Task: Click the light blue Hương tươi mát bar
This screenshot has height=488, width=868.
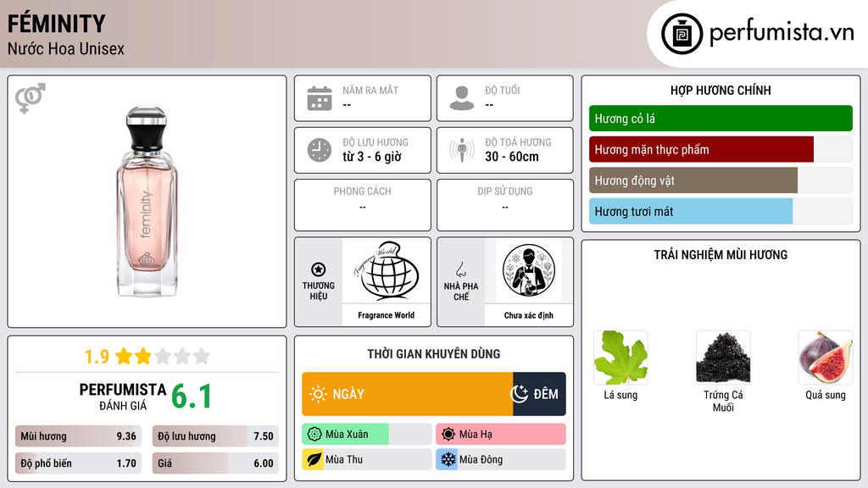Action: pyautogui.click(x=691, y=211)
